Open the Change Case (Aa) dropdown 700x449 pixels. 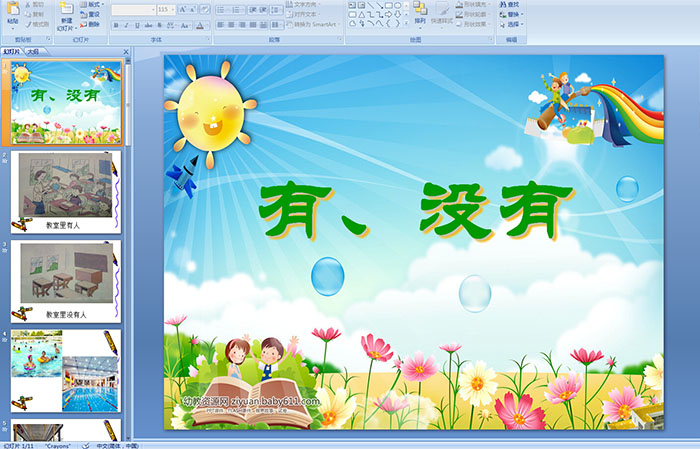click(x=185, y=25)
